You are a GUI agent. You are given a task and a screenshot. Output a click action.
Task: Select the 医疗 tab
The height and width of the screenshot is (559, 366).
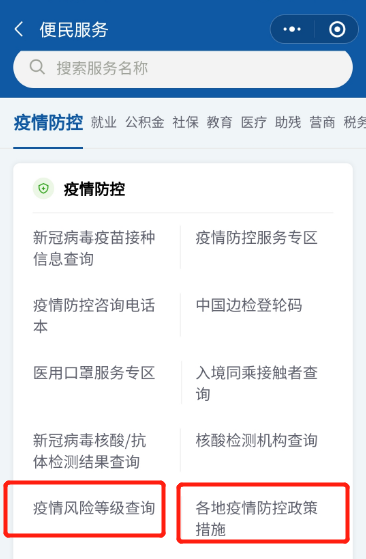[x=254, y=122]
